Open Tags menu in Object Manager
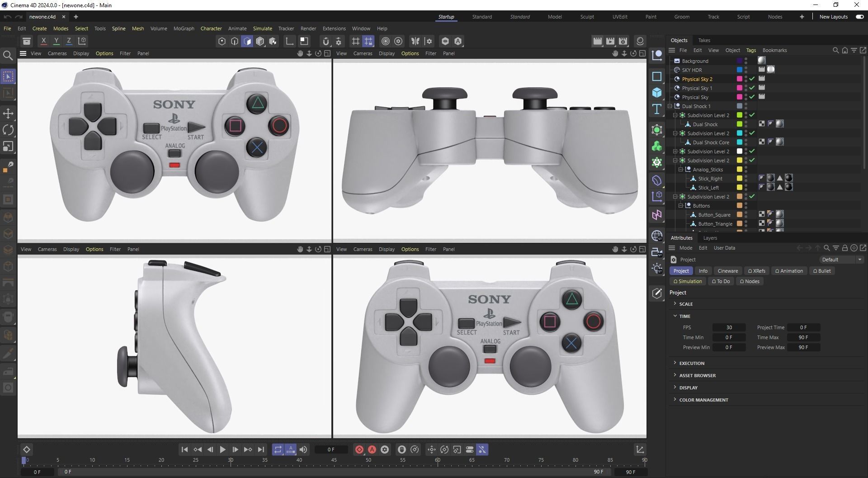The image size is (868, 478). [751, 50]
